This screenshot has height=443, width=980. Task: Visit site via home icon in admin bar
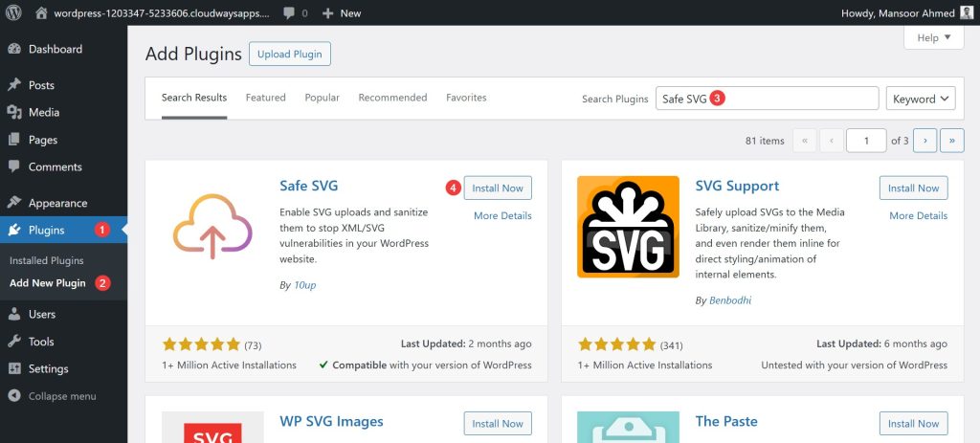[x=41, y=13]
